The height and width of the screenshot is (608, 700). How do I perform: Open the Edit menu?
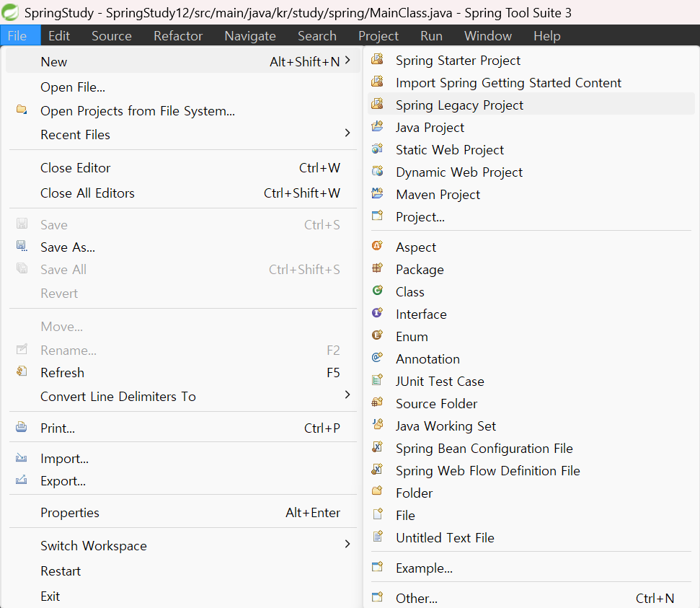pos(59,36)
